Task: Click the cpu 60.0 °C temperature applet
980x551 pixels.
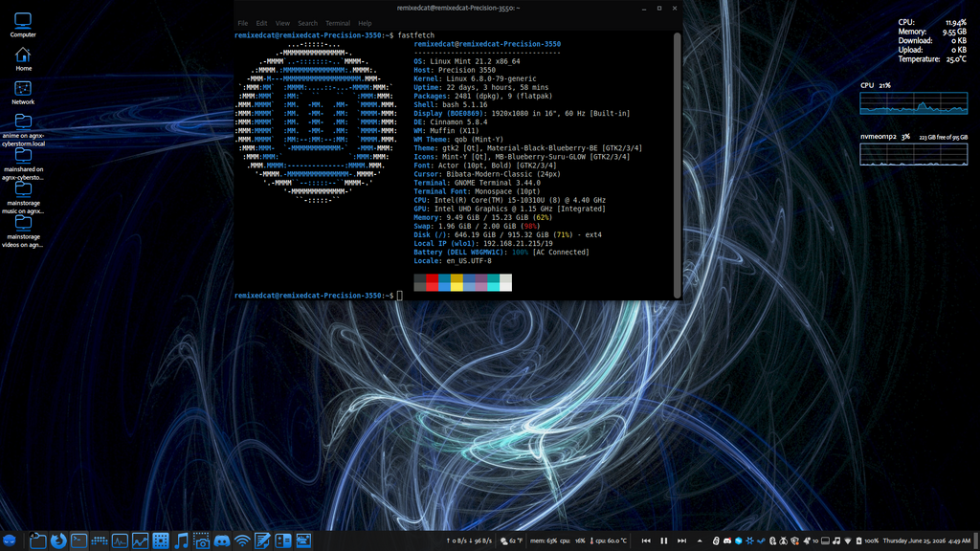Action: 608,540
